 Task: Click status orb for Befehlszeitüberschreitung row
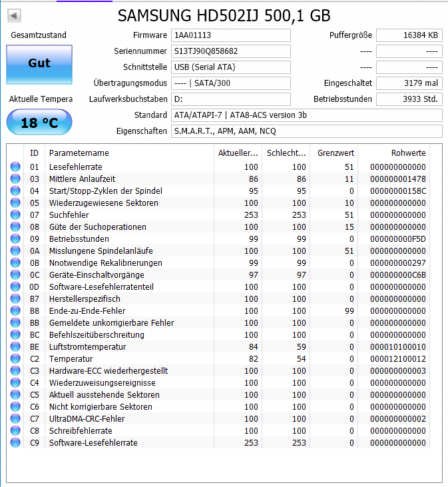point(15,335)
